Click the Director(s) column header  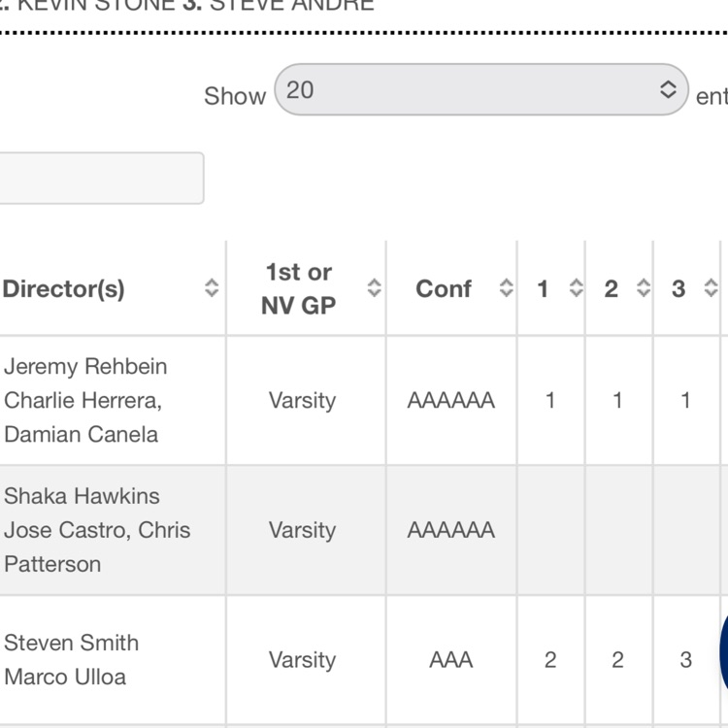point(64,288)
